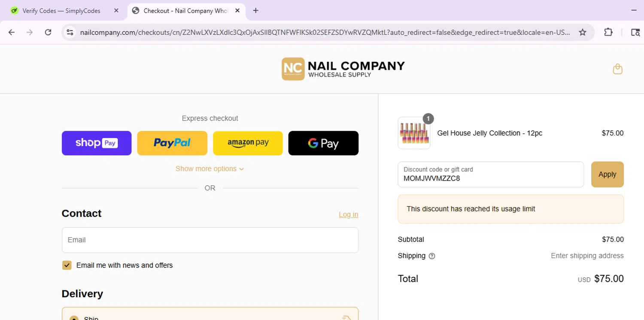Bookmark this page with the star icon
The width and height of the screenshot is (644, 320).
click(583, 32)
